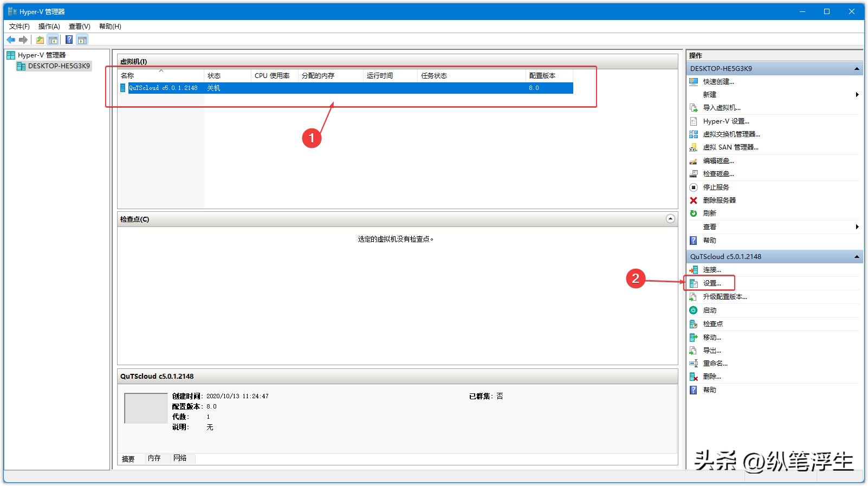This screenshot has width=868, height=486.
Task: Select DESKTOP-HE5G3K9 in the left tree
Action: 54,66
